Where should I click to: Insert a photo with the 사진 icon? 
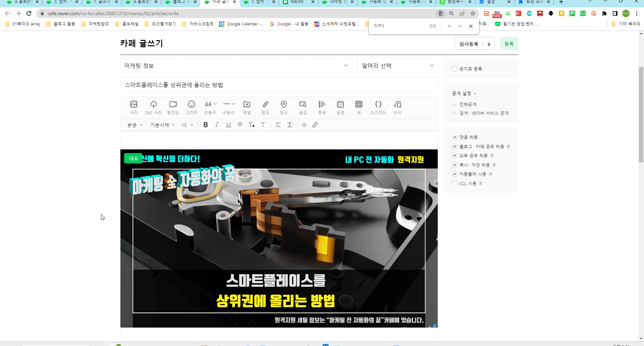[x=134, y=108]
